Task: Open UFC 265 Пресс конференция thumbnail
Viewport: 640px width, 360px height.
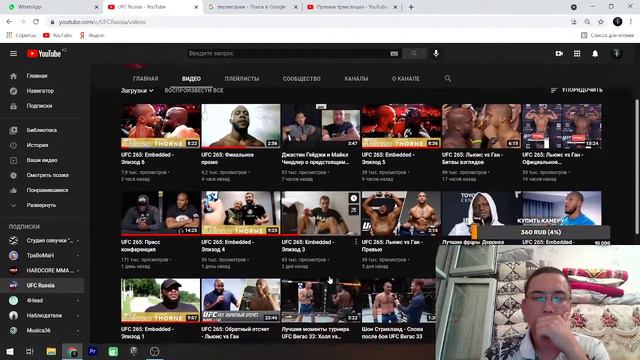Action: pyautogui.click(x=160, y=213)
